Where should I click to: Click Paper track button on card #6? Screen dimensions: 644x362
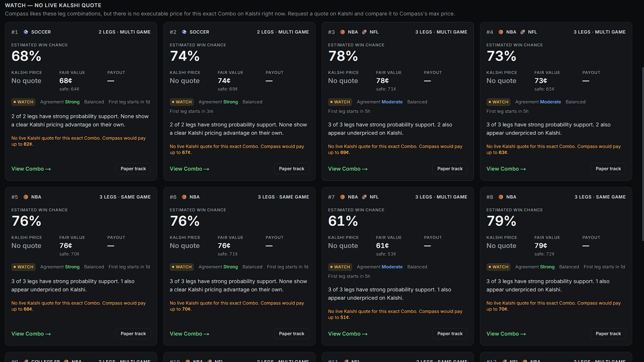(x=291, y=334)
